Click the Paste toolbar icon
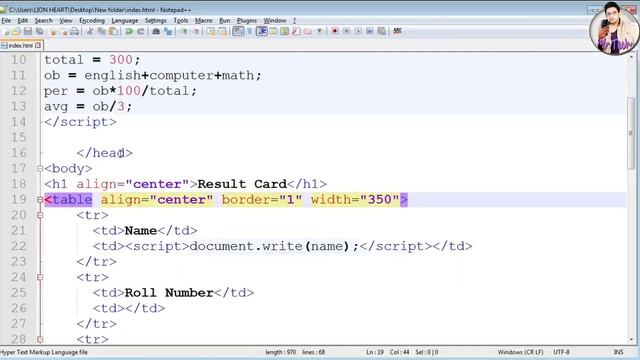This screenshot has width=640, height=360. coord(113,31)
